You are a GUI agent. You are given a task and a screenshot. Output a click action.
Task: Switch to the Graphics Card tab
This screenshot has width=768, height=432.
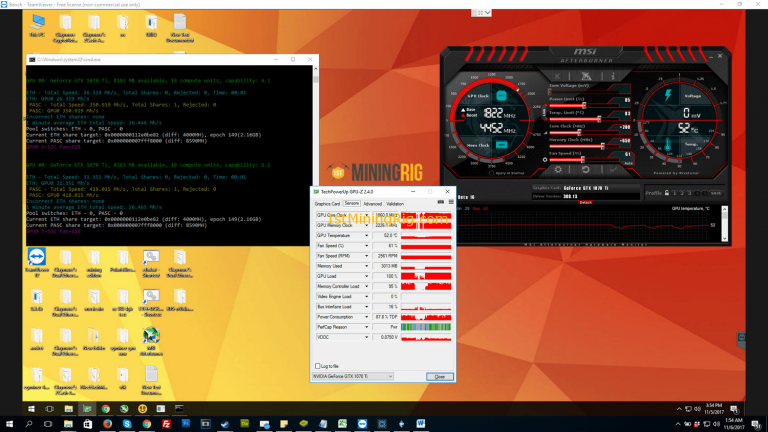click(328, 203)
